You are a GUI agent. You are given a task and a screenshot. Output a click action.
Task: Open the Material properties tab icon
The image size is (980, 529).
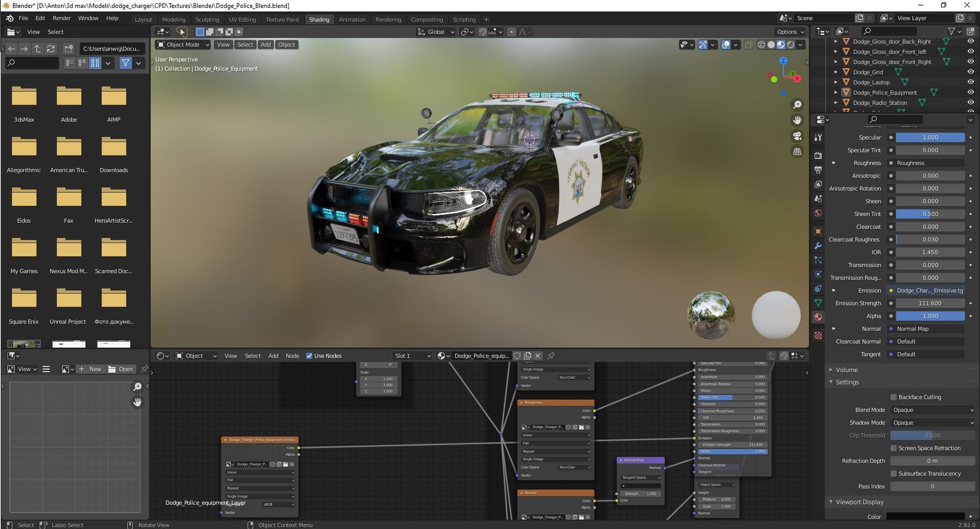pyautogui.click(x=818, y=317)
